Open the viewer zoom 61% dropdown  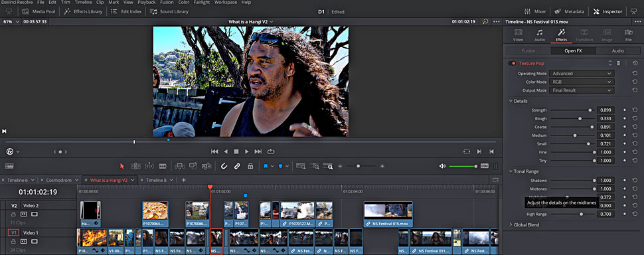[x=11, y=21]
